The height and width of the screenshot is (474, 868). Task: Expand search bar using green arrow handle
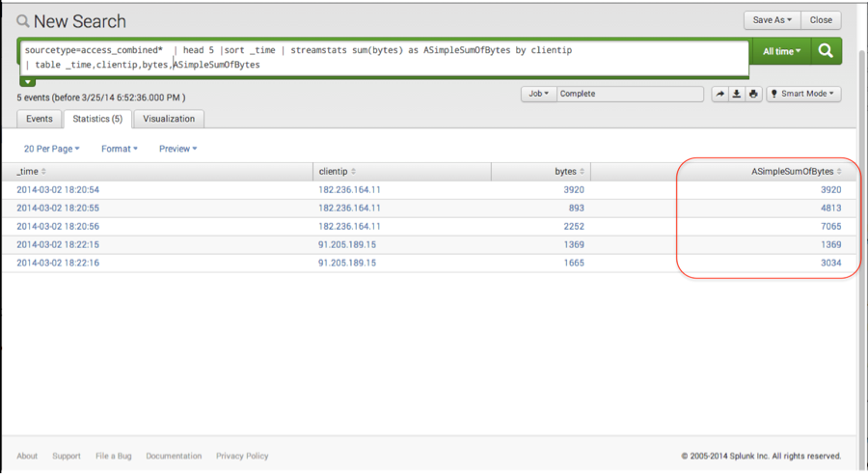[x=28, y=82]
